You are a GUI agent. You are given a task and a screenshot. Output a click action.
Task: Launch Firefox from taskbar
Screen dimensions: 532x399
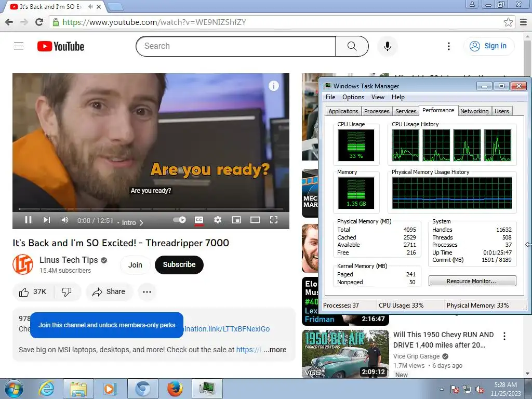tap(175, 389)
